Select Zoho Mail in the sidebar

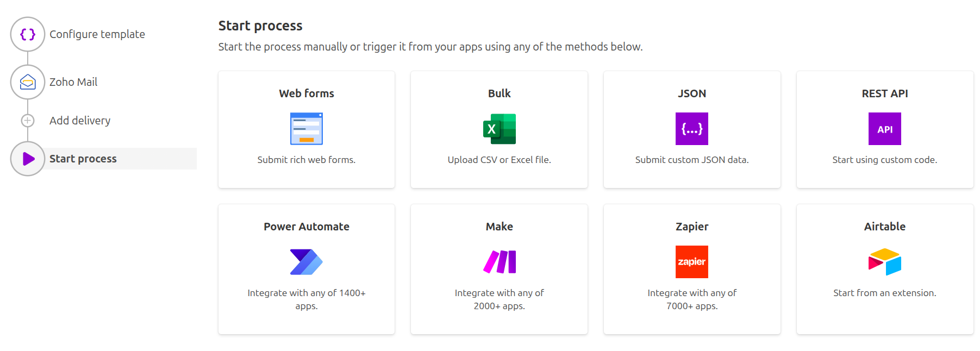[x=73, y=82]
